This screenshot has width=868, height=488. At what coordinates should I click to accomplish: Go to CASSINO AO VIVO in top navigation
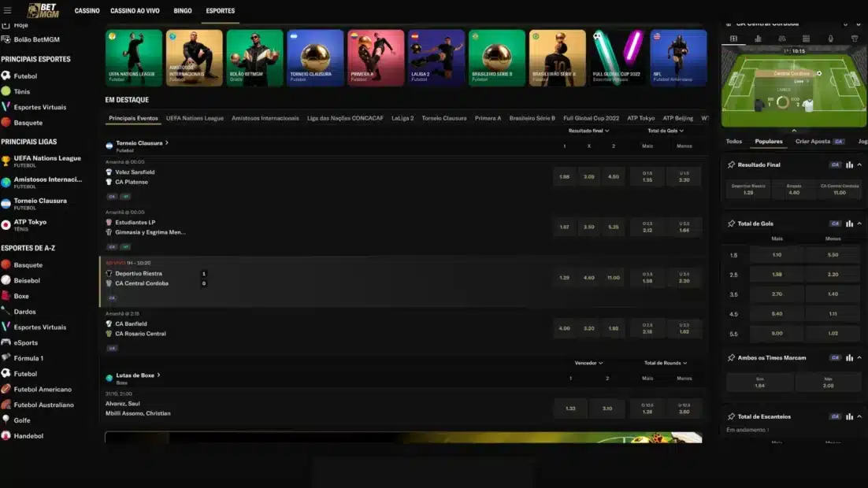click(135, 11)
